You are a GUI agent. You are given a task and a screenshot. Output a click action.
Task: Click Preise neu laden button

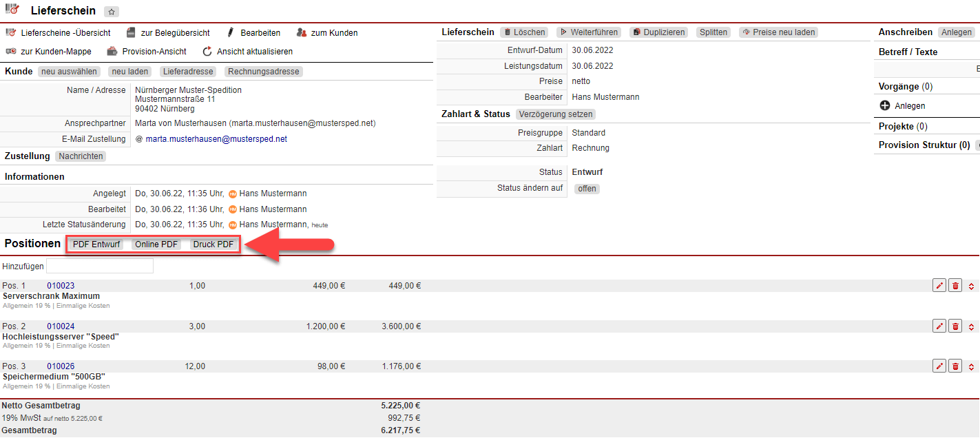(x=778, y=32)
